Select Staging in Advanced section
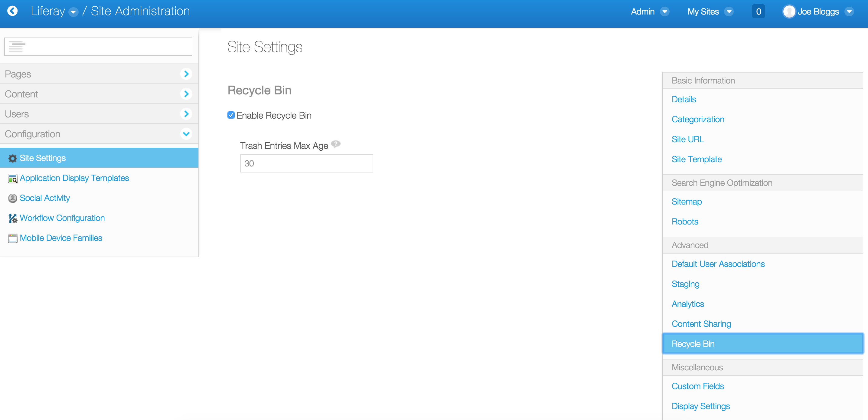The width and height of the screenshot is (868, 420). coord(685,284)
